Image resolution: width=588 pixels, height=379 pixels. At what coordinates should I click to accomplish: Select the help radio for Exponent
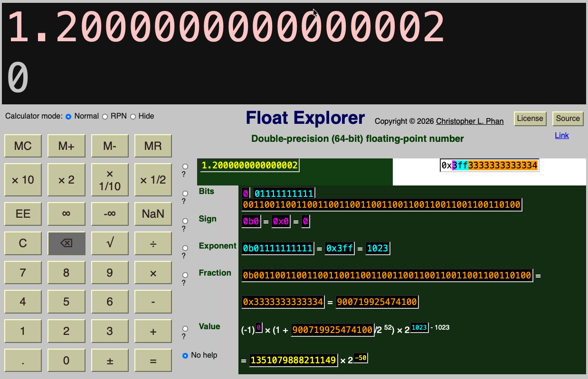point(185,248)
